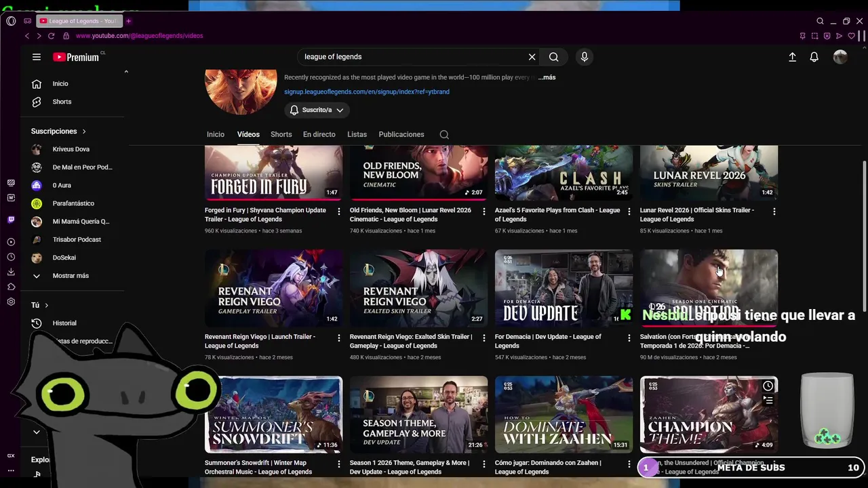This screenshot has height=488, width=868.
Task: Open the Listas channel tab
Action: [357, 134]
